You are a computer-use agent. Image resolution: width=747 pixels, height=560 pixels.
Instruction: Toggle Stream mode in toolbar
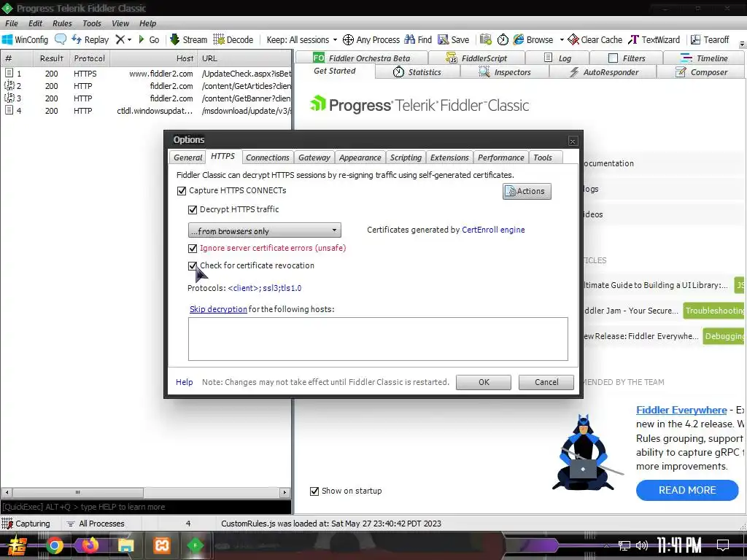click(189, 39)
